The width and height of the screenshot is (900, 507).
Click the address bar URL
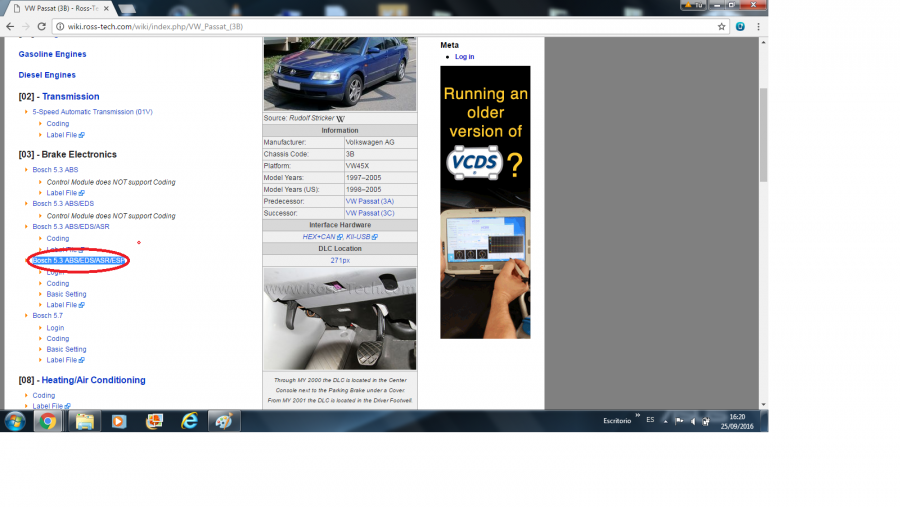click(x=155, y=26)
